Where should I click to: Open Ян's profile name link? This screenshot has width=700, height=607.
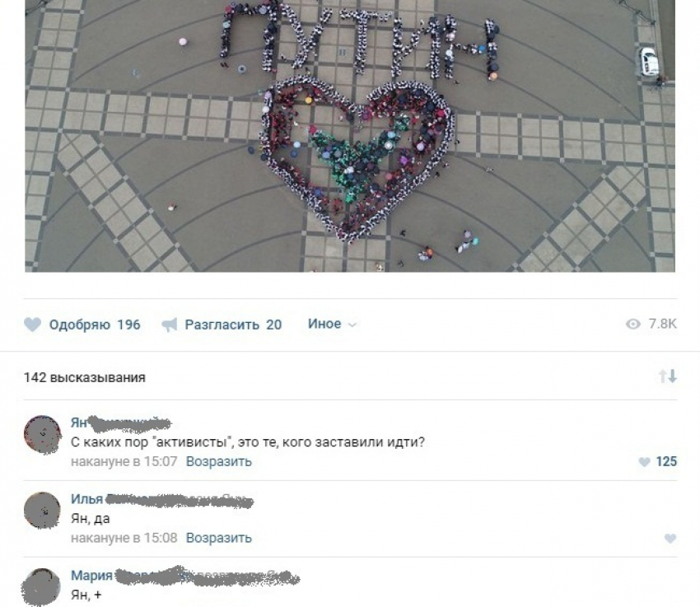point(120,423)
